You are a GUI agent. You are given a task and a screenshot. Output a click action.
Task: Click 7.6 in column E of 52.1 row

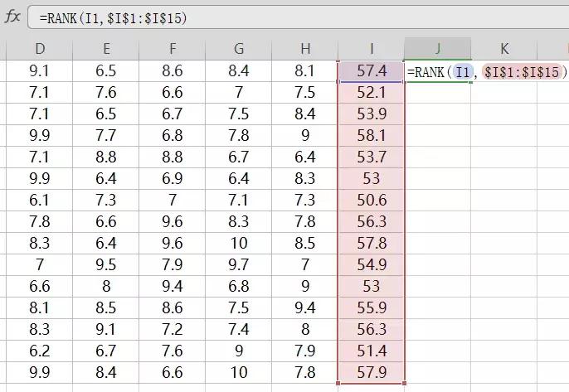(106, 93)
